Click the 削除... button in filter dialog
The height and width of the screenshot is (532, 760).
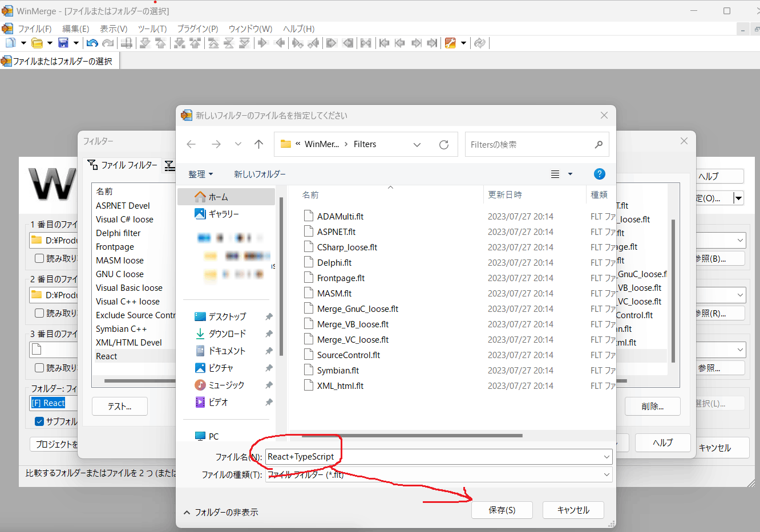point(653,407)
